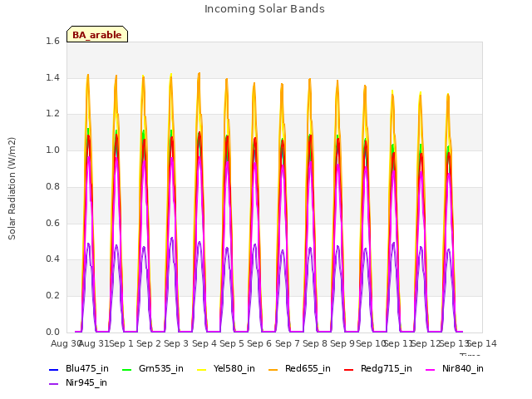
Task: Click the 0.8 y-axis tick label
Action: coord(52,186)
